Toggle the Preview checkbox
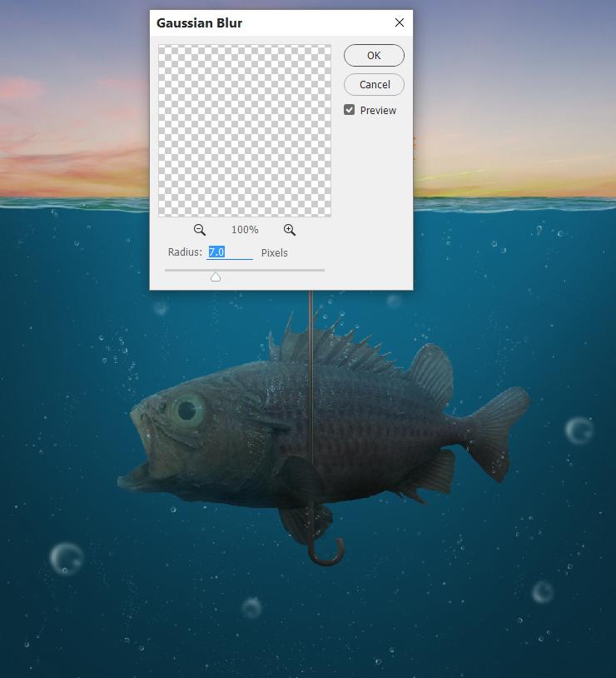616x678 pixels. coord(350,110)
